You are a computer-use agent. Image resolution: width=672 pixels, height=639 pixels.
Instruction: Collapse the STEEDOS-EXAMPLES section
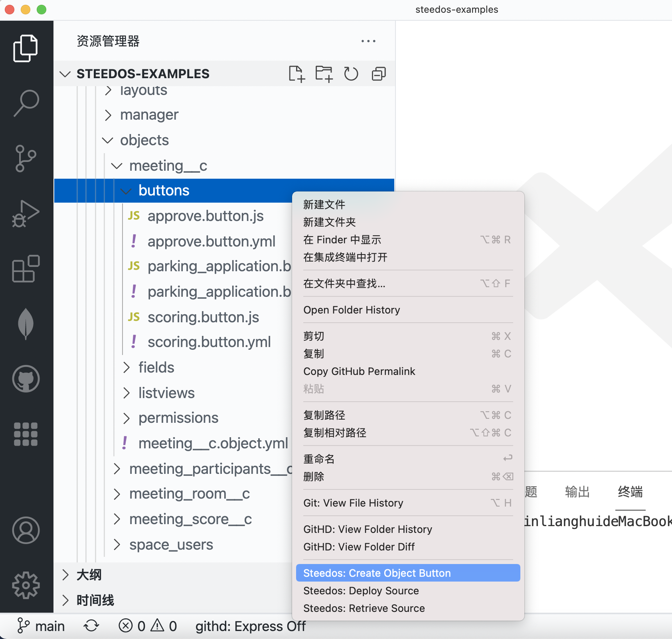click(x=65, y=74)
